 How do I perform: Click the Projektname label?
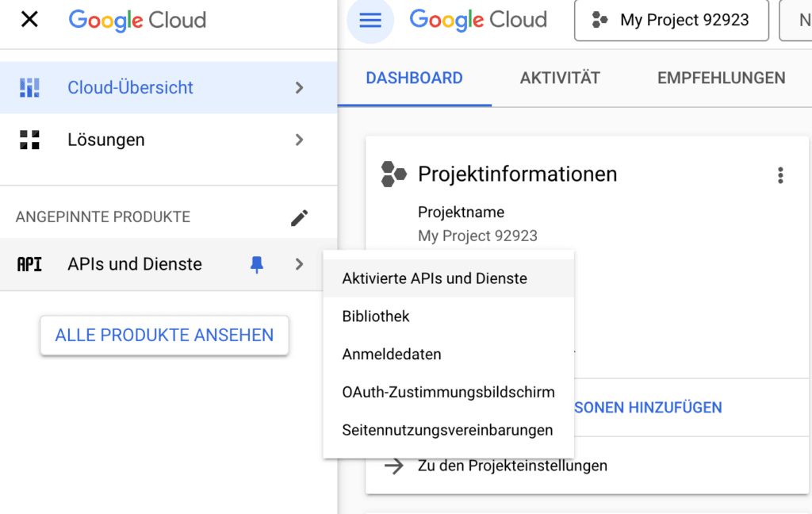(461, 212)
